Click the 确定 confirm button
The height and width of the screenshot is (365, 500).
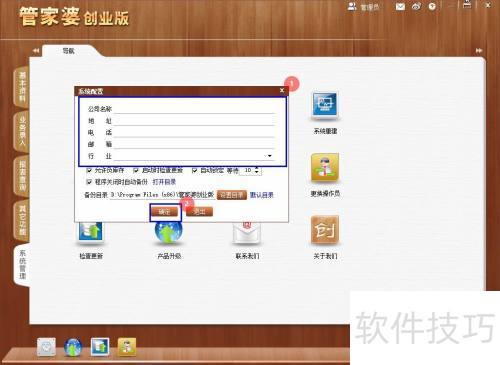[165, 212]
